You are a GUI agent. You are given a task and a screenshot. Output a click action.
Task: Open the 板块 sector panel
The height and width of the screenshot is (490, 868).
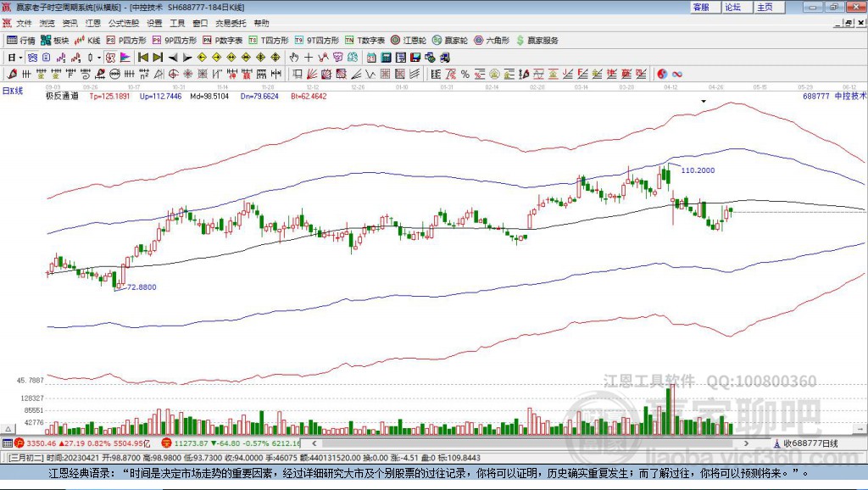pyautogui.click(x=55, y=41)
